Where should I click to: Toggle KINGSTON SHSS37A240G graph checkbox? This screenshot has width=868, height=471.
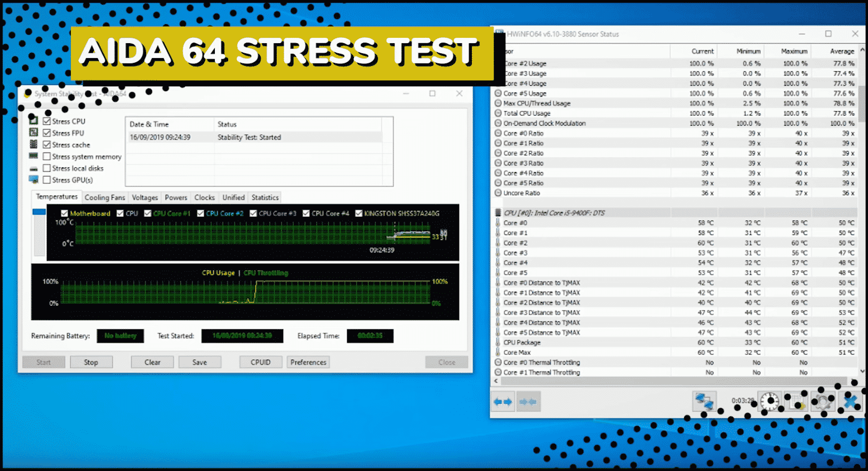click(359, 213)
